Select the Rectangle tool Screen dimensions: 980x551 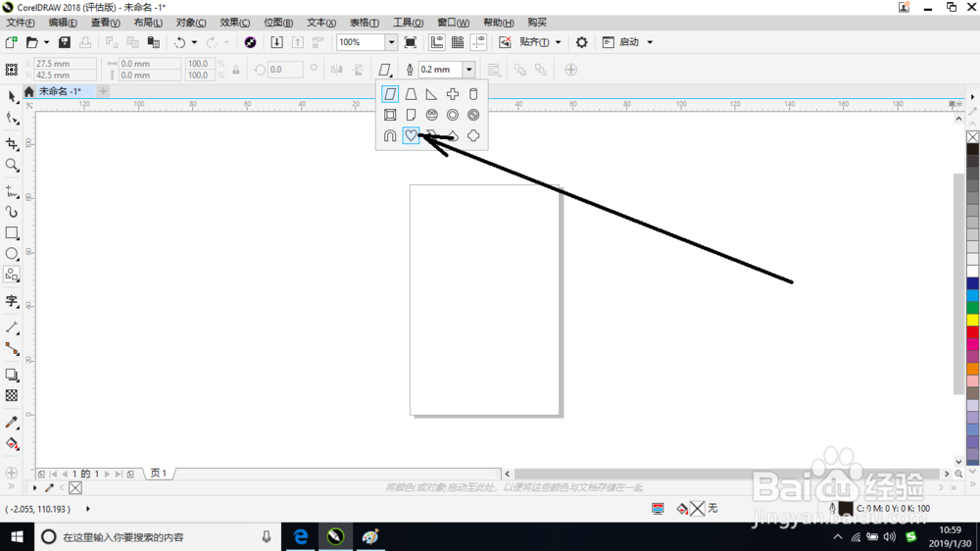(11, 233)
